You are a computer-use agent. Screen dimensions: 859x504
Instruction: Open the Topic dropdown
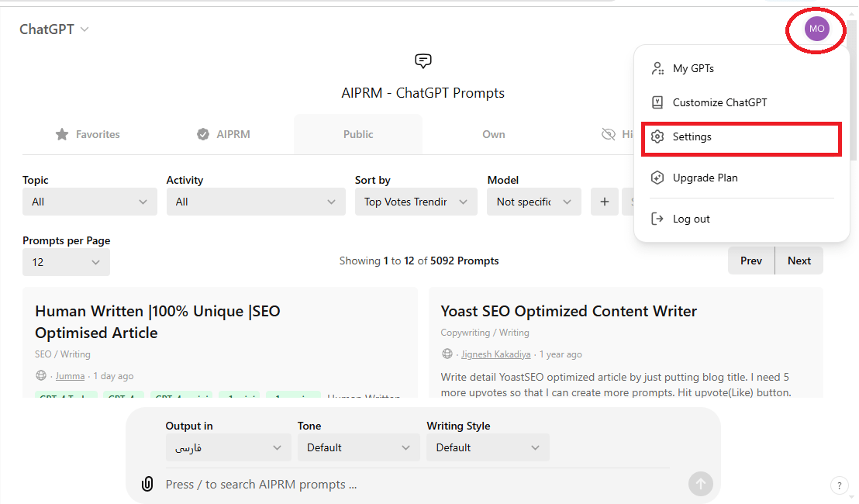[x=90, y=202]
